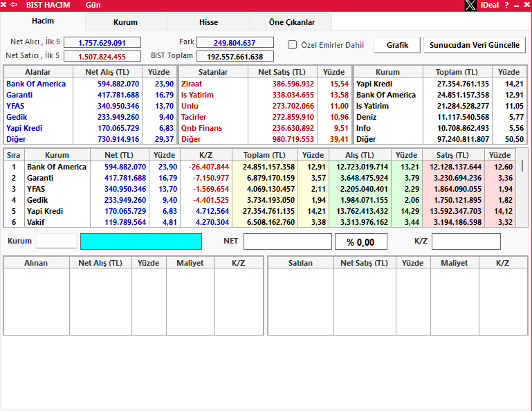This screenshot has height=411, width=532.
Task: Click Maliyet header in Alınan table
Action: click(x=190, y=263)
